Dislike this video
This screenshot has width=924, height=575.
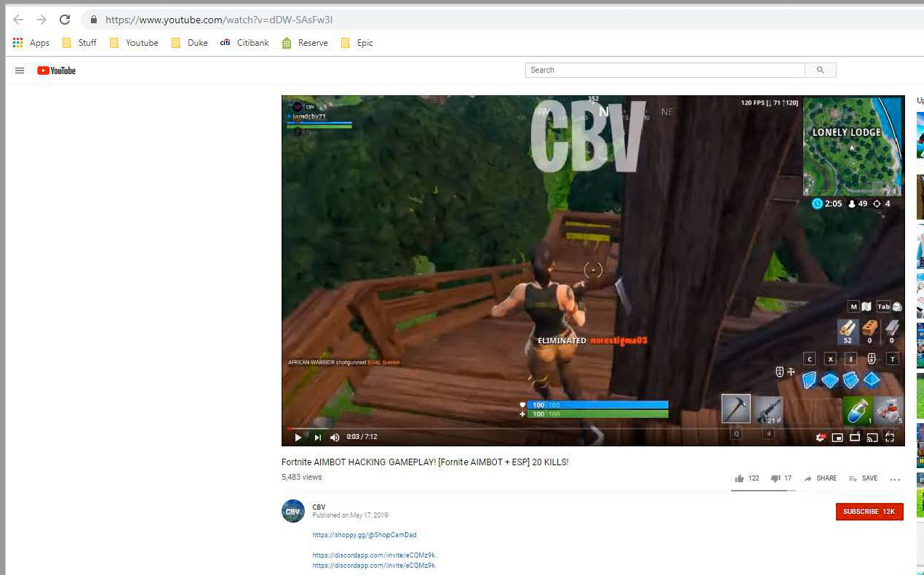coord(781,478)
